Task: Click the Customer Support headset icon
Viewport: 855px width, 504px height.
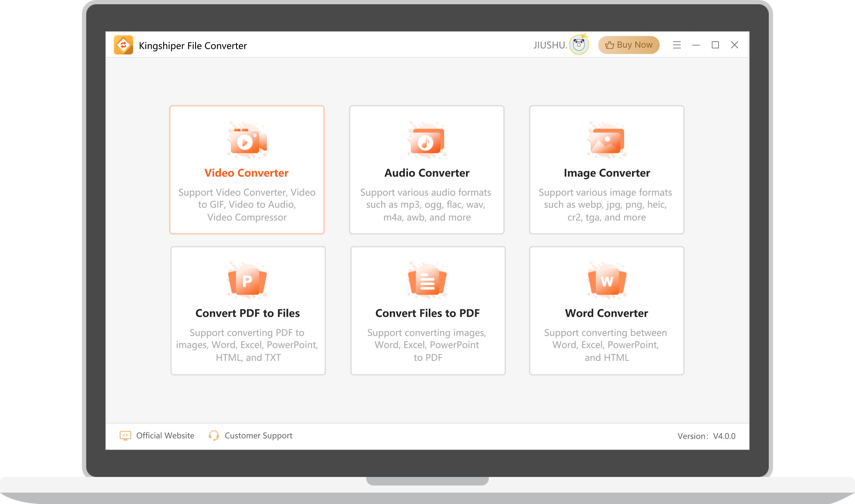Action: coord(214,436)
